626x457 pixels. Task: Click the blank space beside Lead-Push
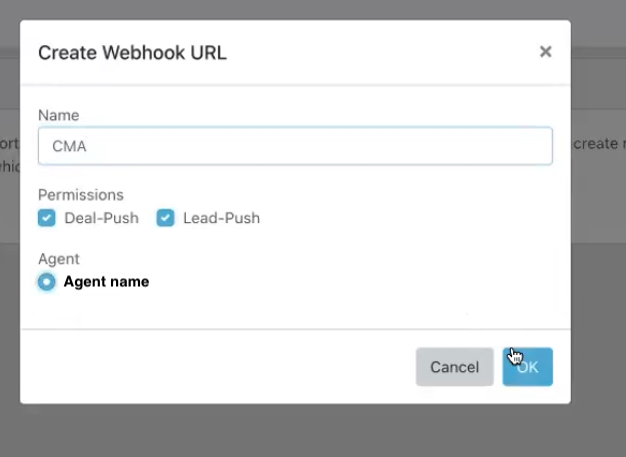[x=400, y=218]
